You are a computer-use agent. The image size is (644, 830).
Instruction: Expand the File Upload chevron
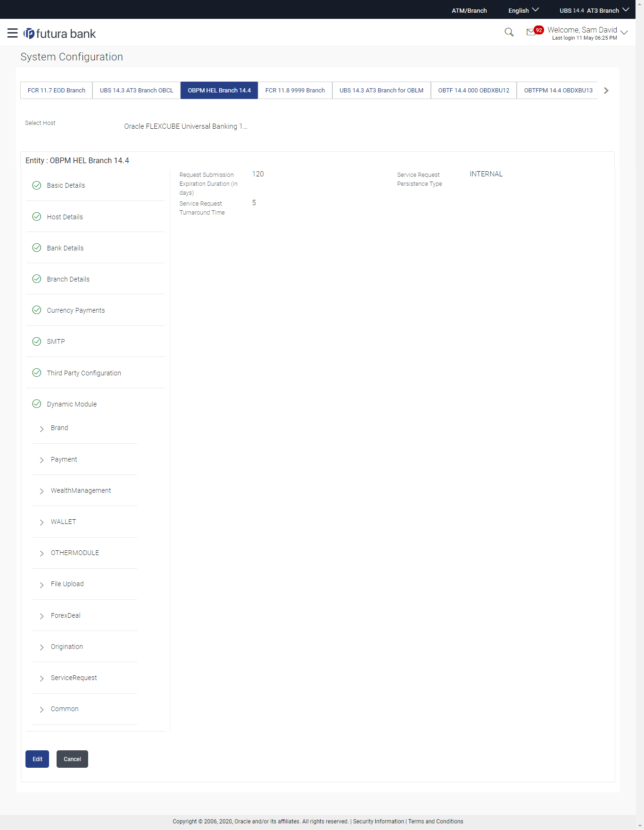(x=41, y=585)
